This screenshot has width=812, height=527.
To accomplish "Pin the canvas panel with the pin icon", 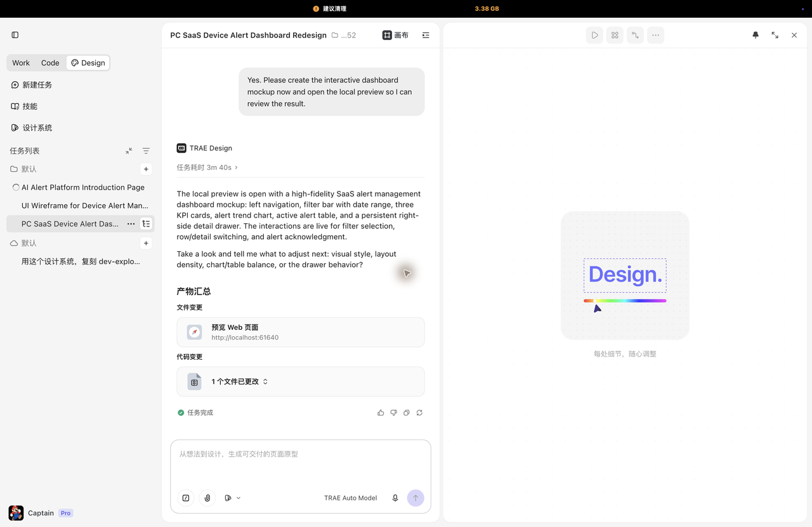I will click(756, 36).
